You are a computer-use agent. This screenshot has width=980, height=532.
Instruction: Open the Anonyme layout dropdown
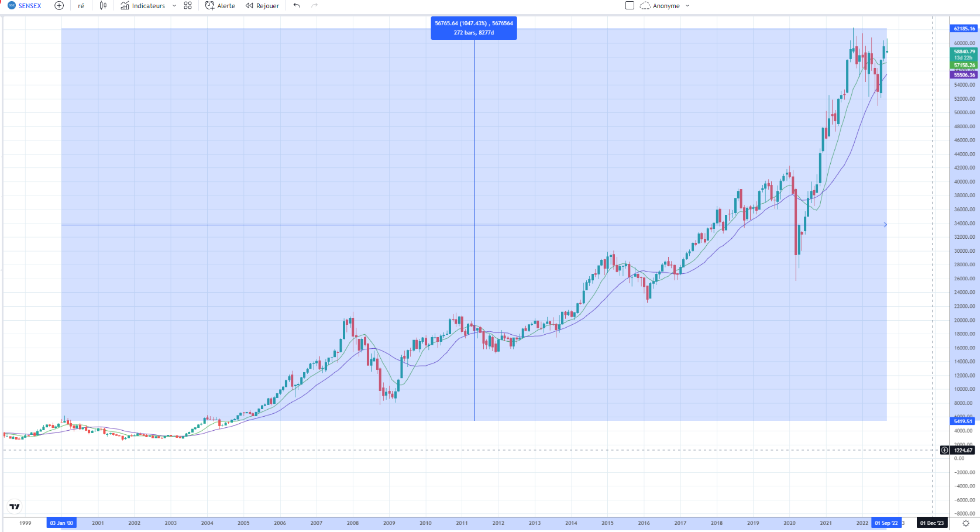click(665, 6)
